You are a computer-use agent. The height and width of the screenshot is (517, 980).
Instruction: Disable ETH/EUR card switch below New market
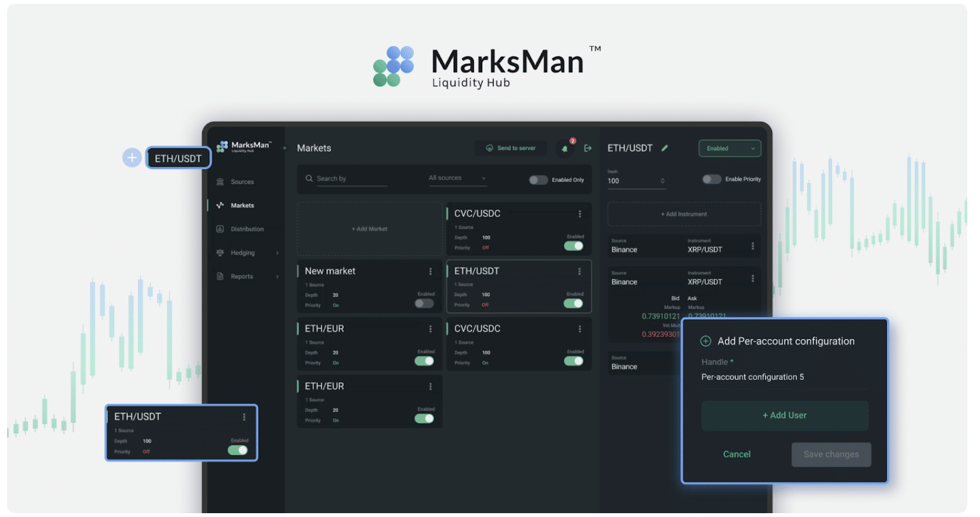pyautogui.click(x=424, y=361)
